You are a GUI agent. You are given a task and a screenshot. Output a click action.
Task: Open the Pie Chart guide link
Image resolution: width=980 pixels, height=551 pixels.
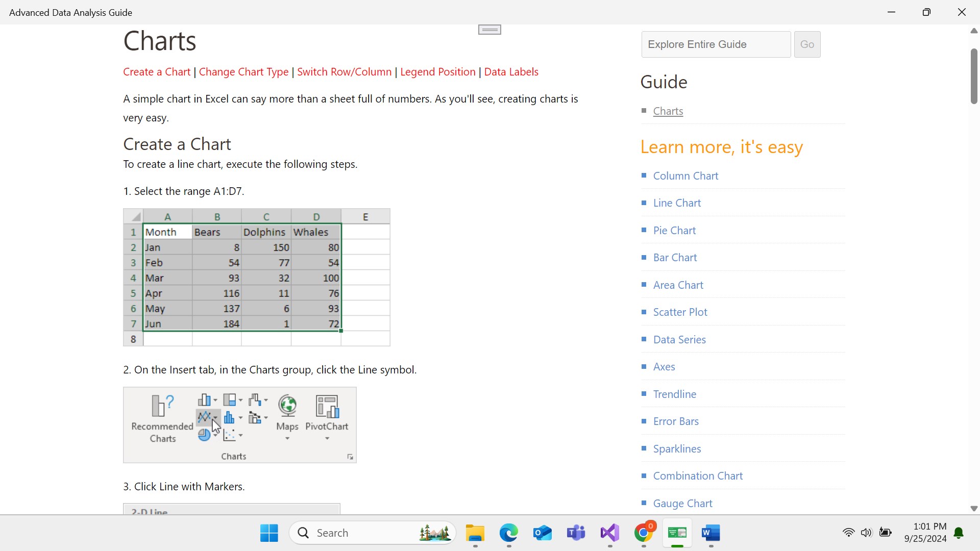(674, 231)
